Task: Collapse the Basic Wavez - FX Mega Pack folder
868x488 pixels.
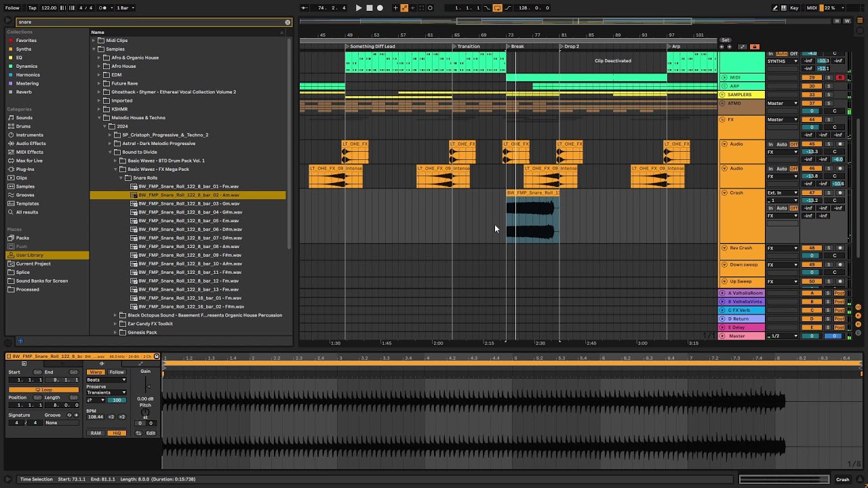Action: (x=115, y=169)
